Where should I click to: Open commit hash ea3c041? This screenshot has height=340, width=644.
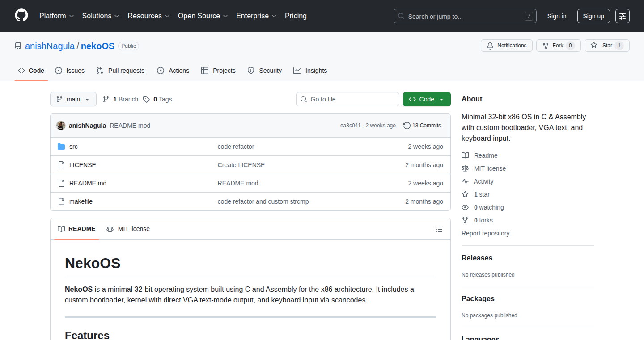click(x=351, y=126)
